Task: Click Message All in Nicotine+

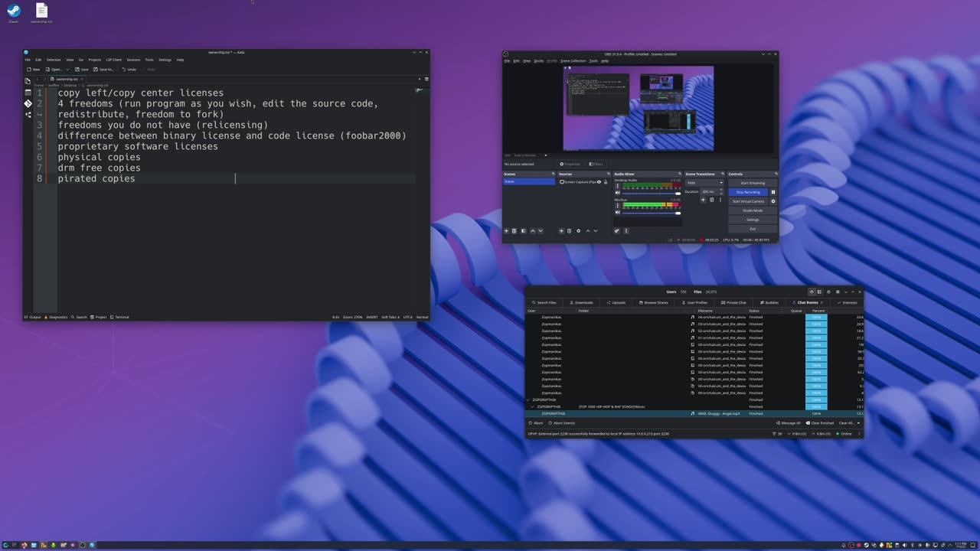Action: 788,423
